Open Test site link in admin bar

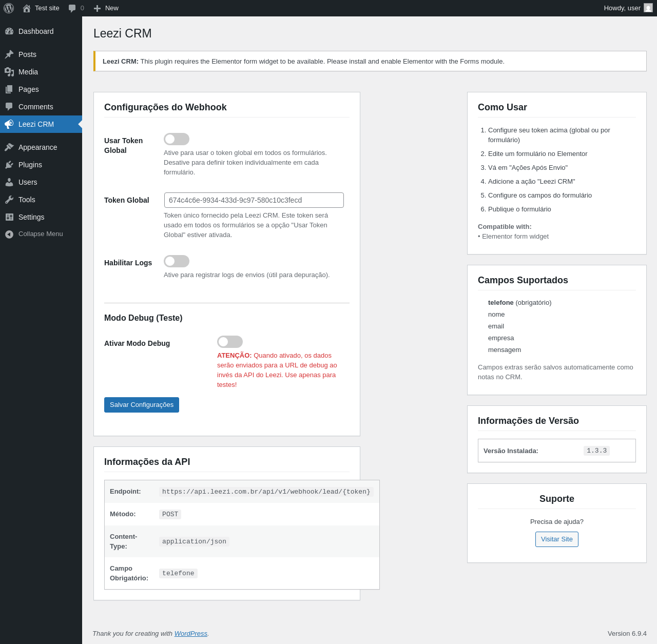click(41, 8)
